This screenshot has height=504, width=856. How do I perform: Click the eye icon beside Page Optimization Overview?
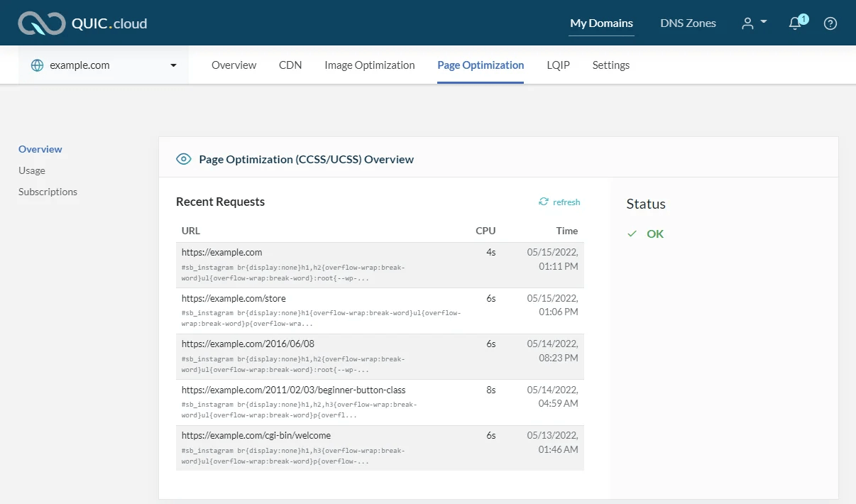click(x=184, y=159)
